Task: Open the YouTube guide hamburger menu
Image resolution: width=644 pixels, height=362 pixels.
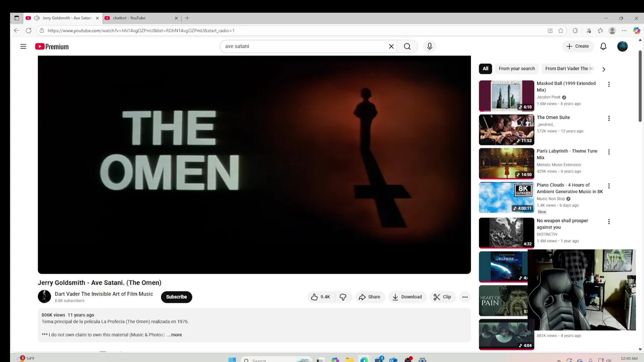Action: (x=23, y=46)
